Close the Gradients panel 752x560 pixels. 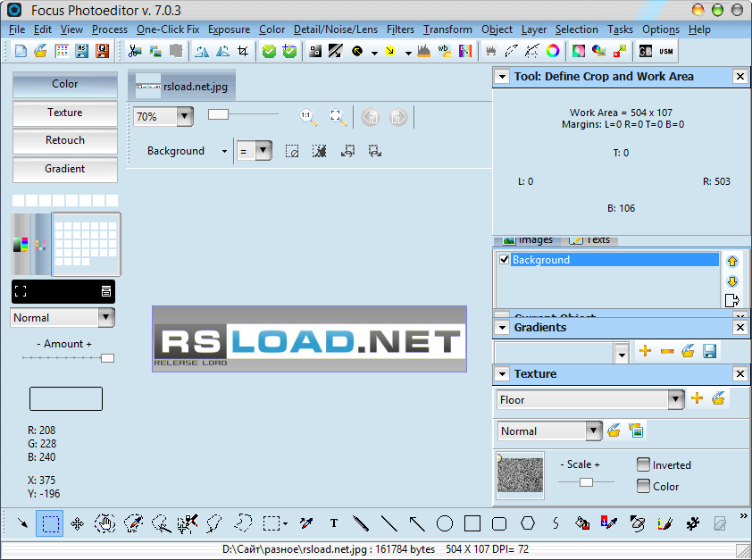pyautogui.click(x=740, y=328)
